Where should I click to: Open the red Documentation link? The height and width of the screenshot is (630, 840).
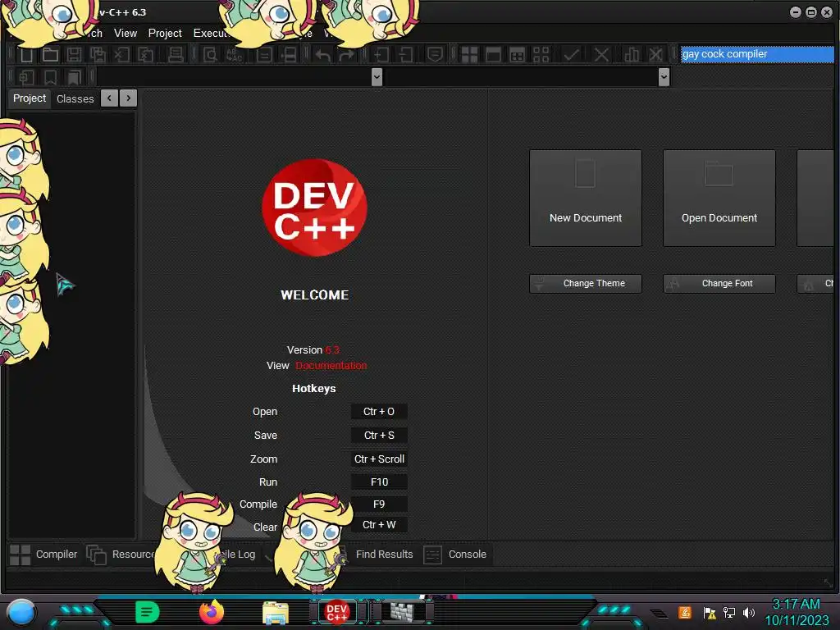331,365
